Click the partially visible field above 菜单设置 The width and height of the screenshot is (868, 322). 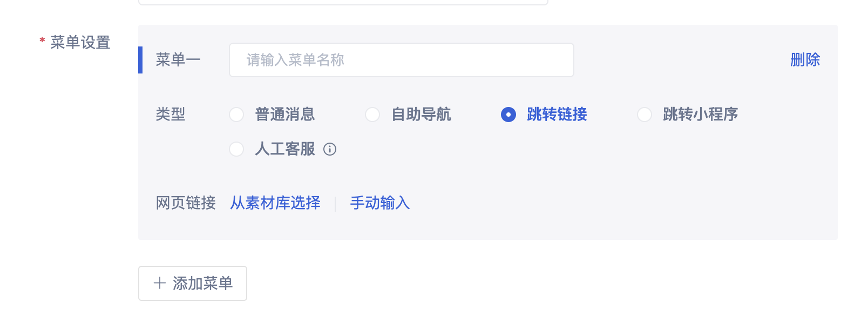[343, 2]
